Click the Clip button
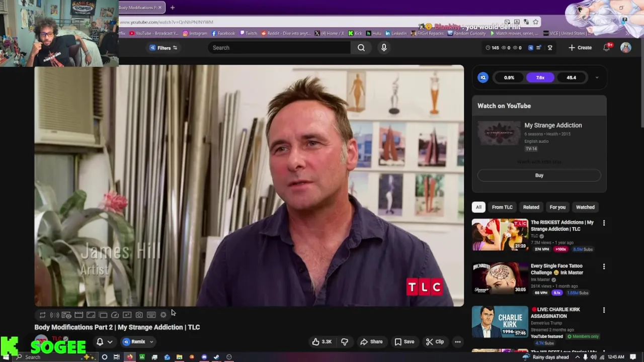This screenshot has height=362, width=644. pyautogui.click(x=435, y=342)
